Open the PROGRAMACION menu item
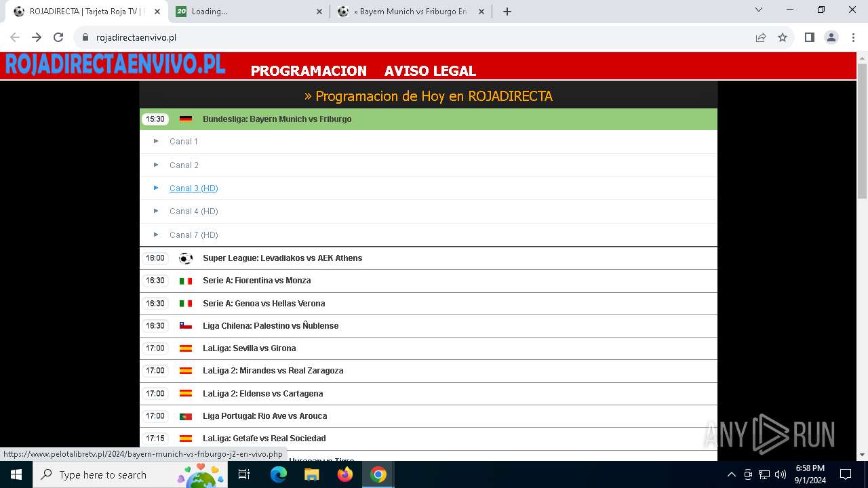This screenshot has height=488, width=868. 309,70
